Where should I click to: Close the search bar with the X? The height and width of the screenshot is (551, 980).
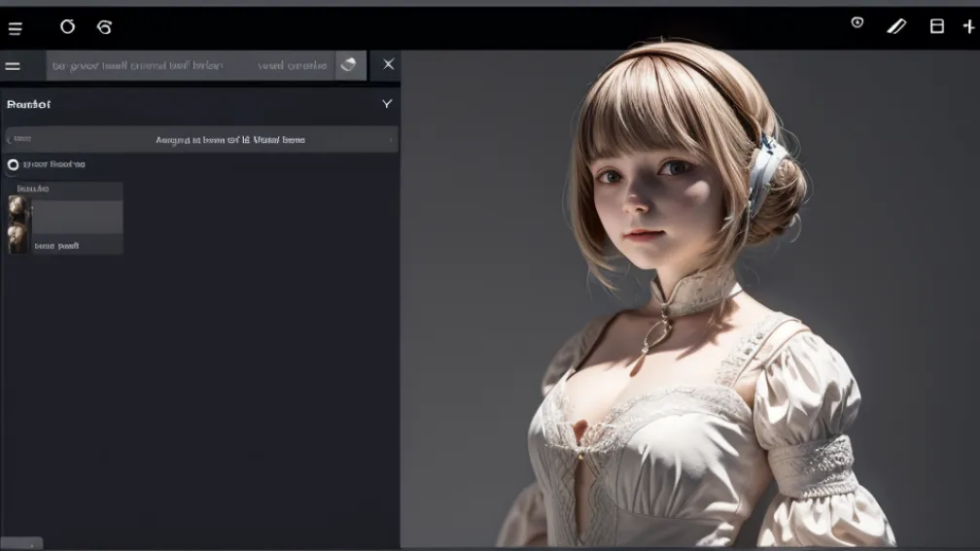pyautogui.click(x=388, y=64)
